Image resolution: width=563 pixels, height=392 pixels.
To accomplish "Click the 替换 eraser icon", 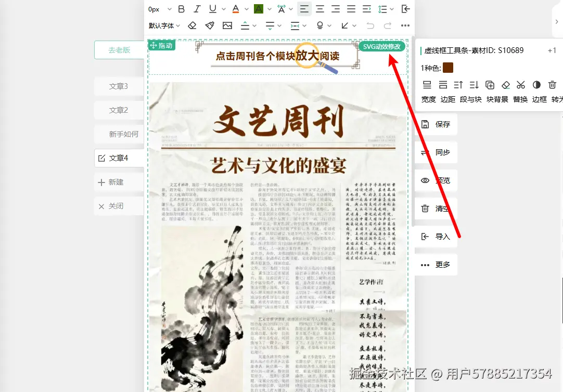I will pos(506,85).
